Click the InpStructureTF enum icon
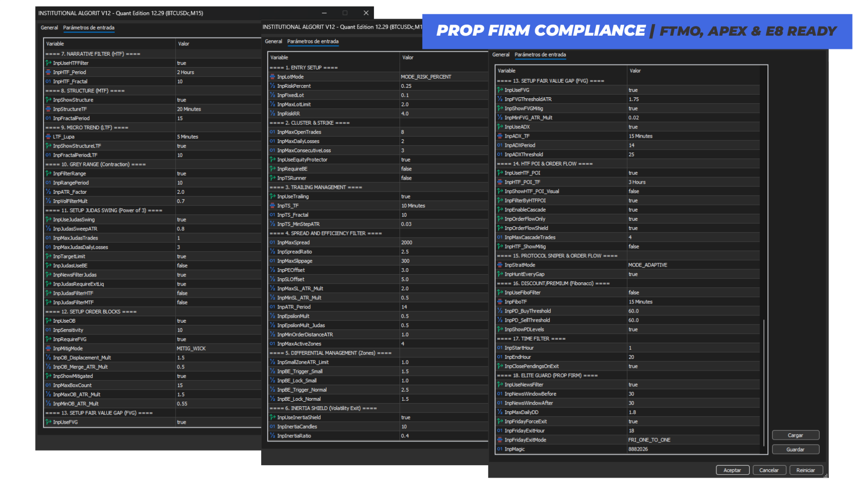The height and width of the screenshot is (489, 868). coord(48,109)
